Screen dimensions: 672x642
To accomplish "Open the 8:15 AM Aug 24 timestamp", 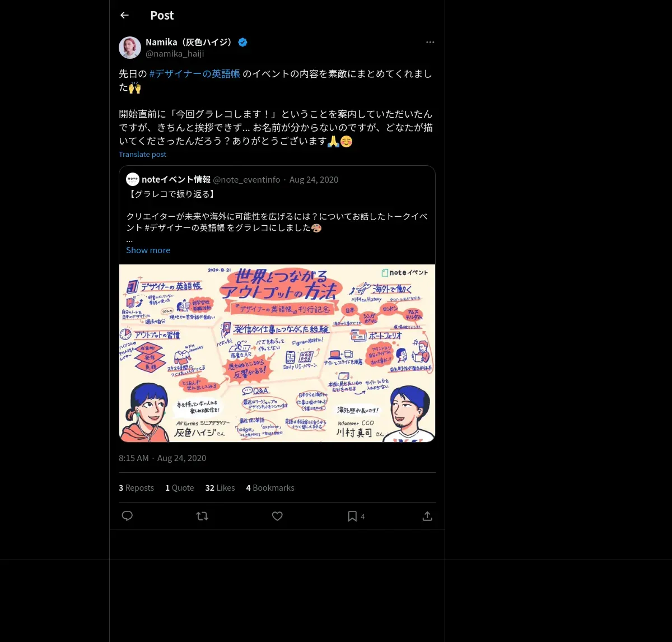I will (x=162, y=458).
